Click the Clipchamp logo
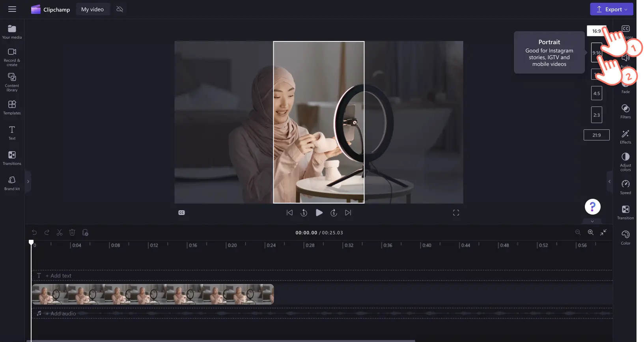This screenshot has width=644, height=342. pos(50,9)
